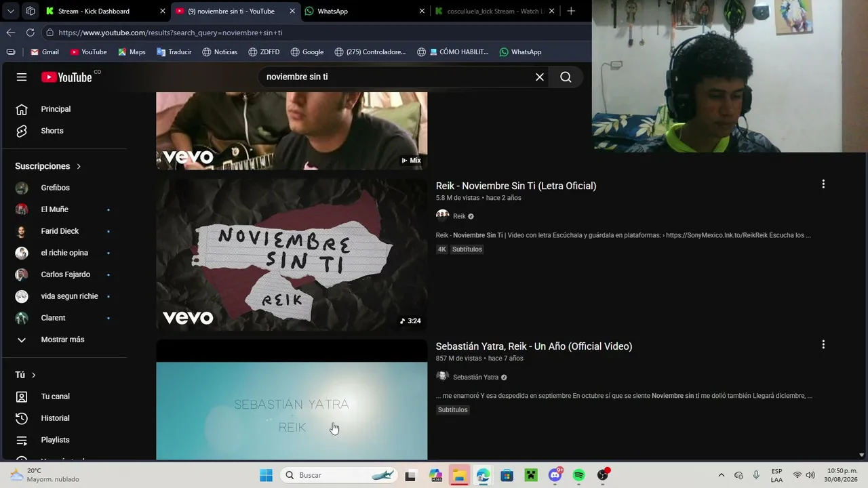Open the Vevo Mix thumbnail at top
868x488 pixels.
point(292,131)
